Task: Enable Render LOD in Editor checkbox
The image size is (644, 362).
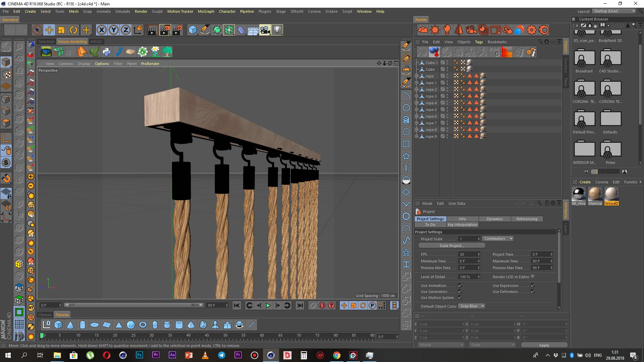Action: tap(533, 277)
